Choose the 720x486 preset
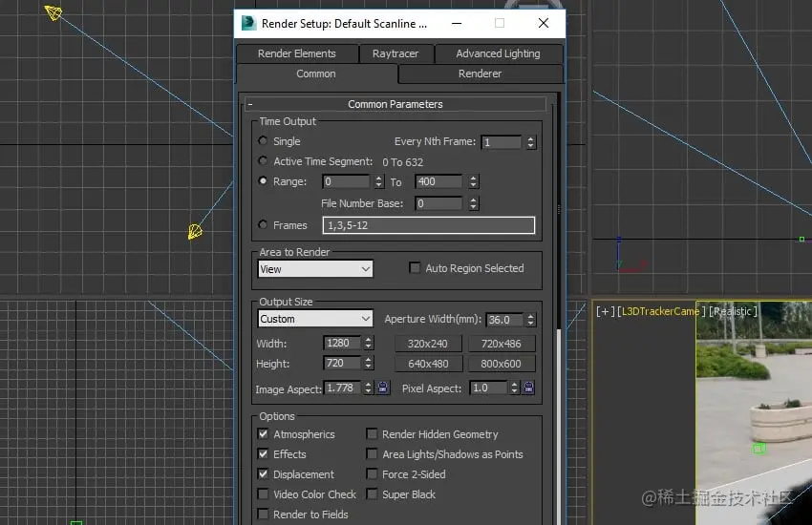Viewport: 812px width, 525px height. [x=502, y=344]
